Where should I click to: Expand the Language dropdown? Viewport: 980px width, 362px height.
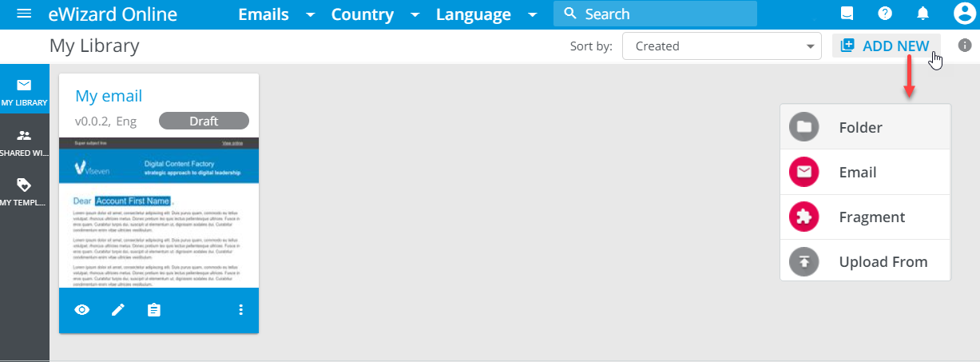pos(486,14)
